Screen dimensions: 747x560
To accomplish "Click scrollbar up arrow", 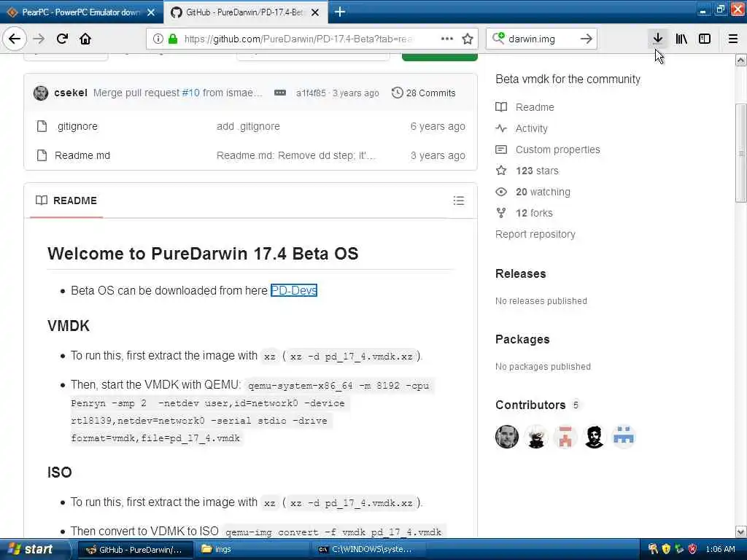I will coord(741,60).
